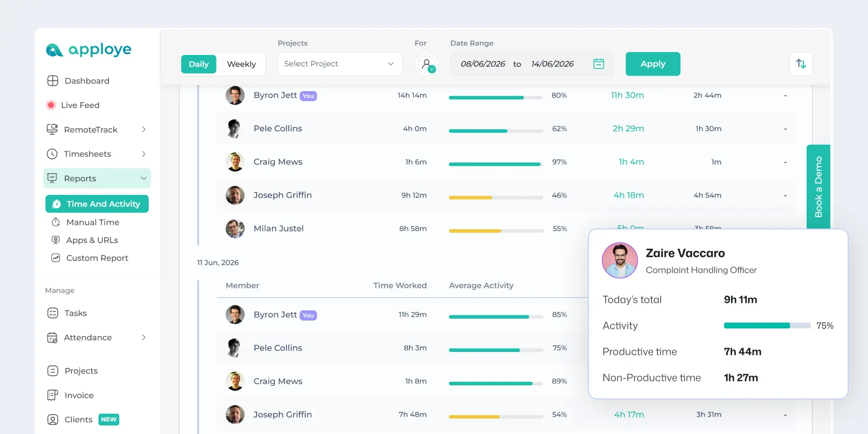This screenshot has height=434, width=868.
Task: Click the add member icon under For
Action: click(x=426, y=64)
